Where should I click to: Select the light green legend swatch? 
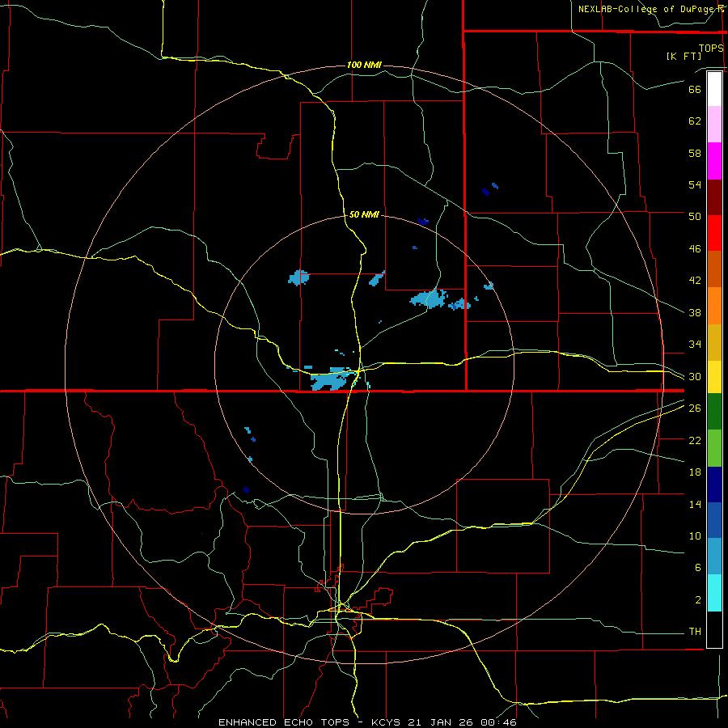714,447
